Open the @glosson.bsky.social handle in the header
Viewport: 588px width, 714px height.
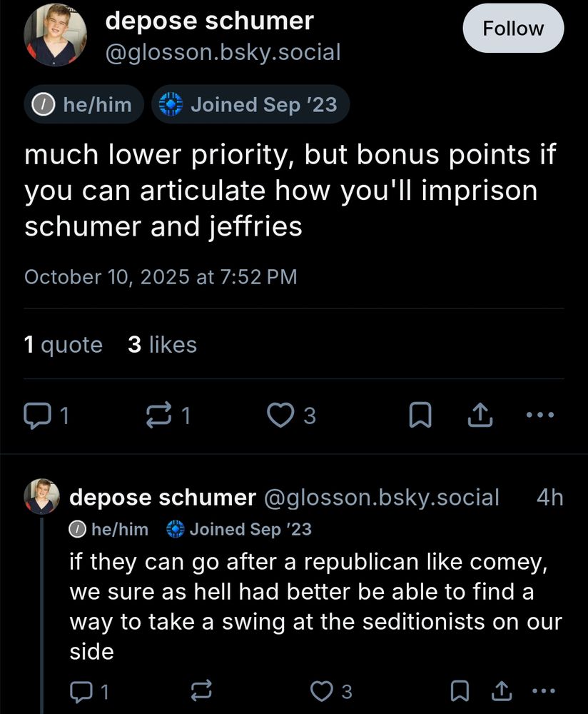point(223,52)
